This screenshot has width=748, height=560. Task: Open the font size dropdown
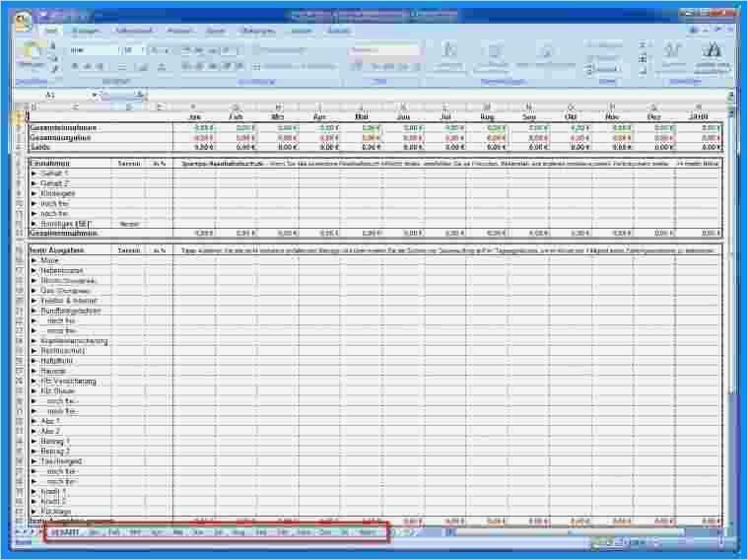click(x=133, y=50)
